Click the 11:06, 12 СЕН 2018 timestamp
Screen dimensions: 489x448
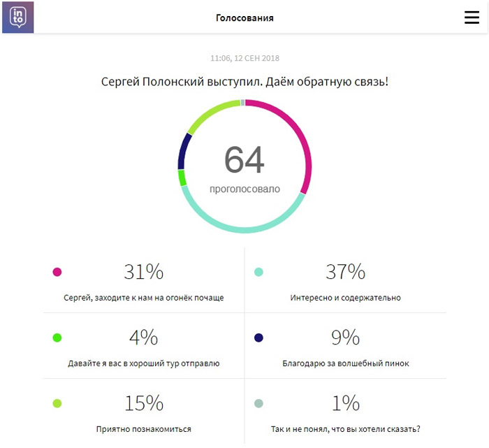click(x=245, y=58)
